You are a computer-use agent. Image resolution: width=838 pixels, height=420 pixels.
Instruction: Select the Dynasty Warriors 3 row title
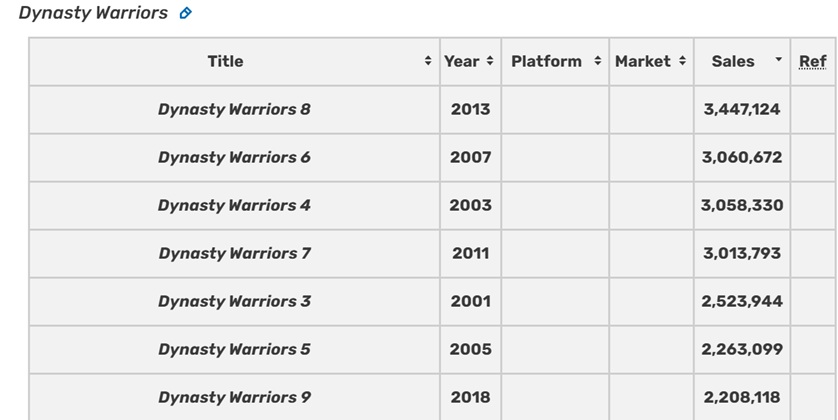pyautogui.click(x=234, y=301)
